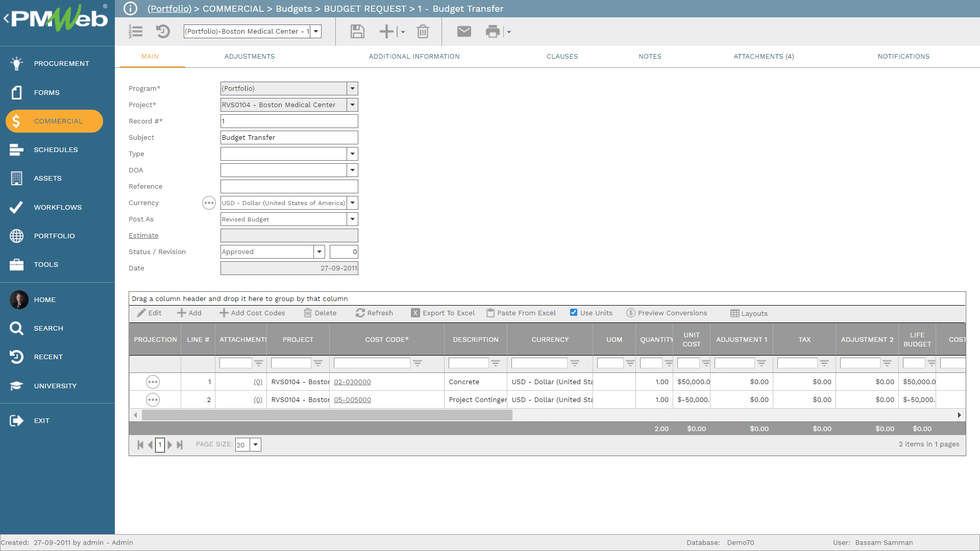Image resolution: width=980 pixels, height=551 pixels.
Task: Switch to the Clauses tab
Action: click(x=562, y=57)
